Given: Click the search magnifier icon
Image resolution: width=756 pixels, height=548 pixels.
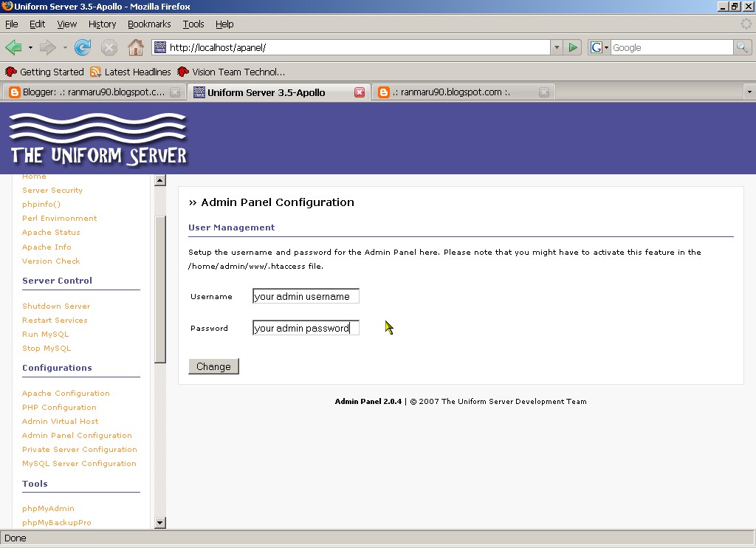Looking at the screenshot, I should 742,47.
